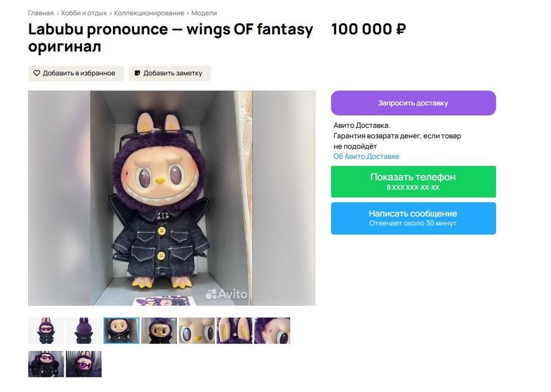Viewport: 551px width, 392px height.
Task: Open Главная breadcrumb link
Action: click(40, 13)
